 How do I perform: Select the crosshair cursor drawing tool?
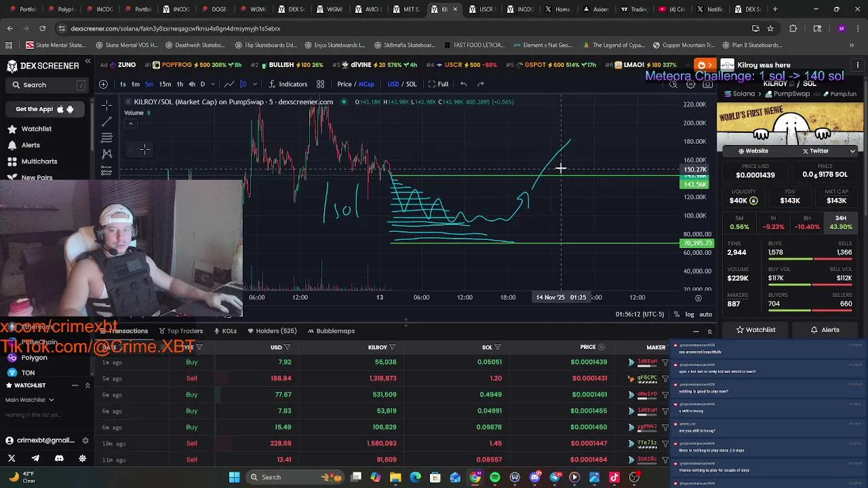(106, 105)
